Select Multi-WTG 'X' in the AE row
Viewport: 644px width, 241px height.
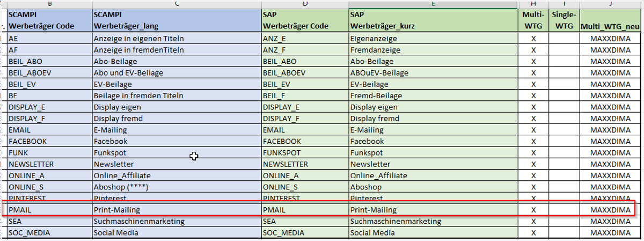click(x=533, y=38)
